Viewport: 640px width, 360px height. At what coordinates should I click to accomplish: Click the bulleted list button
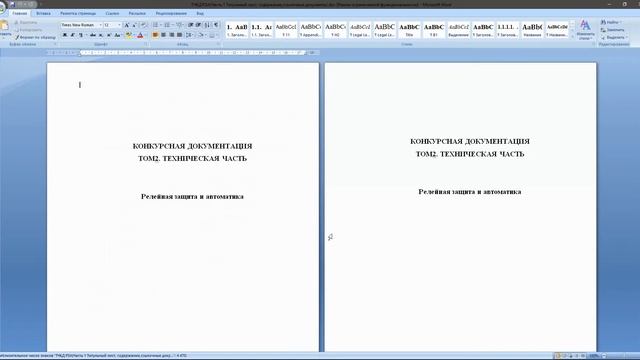point(156,25)
